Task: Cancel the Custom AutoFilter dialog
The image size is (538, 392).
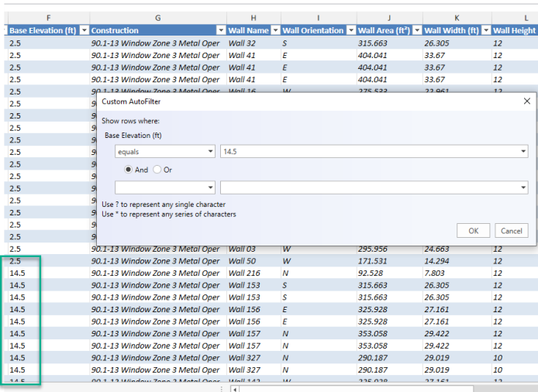Action: (x=511, y=231)
